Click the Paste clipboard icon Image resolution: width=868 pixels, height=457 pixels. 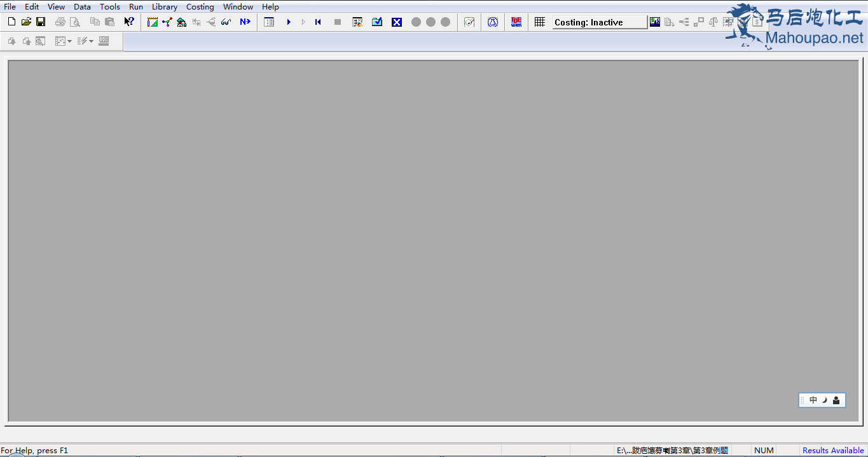[x=109, y=22]
